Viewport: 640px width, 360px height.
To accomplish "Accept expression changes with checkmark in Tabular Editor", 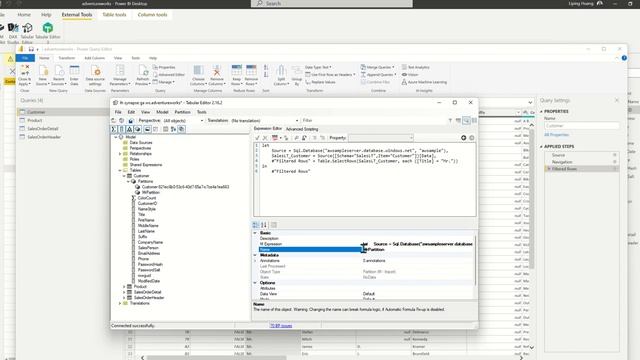I will tap(257, 138).
